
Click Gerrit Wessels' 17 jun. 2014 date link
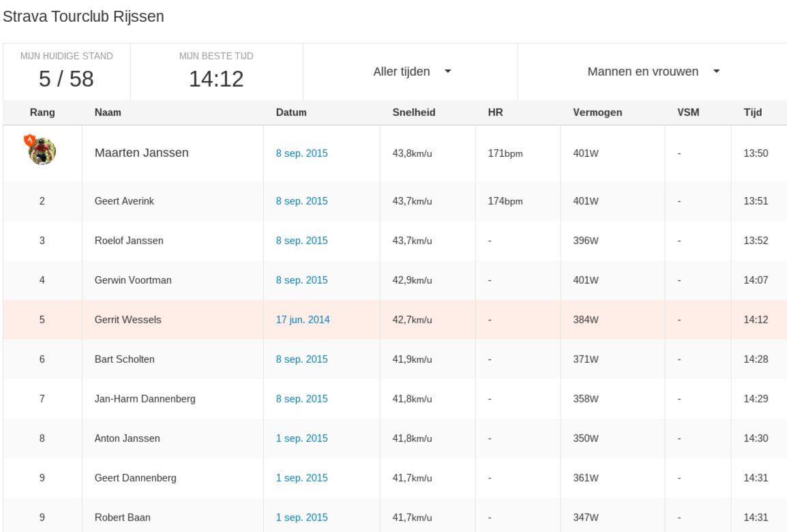[x=302, y=319]
